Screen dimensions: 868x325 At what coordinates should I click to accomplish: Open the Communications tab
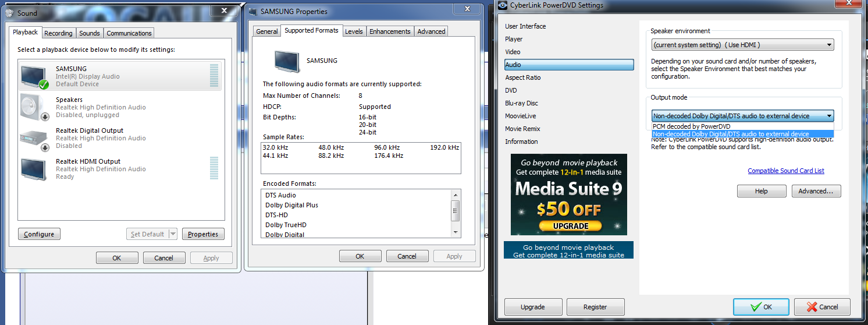pos(129,33)
